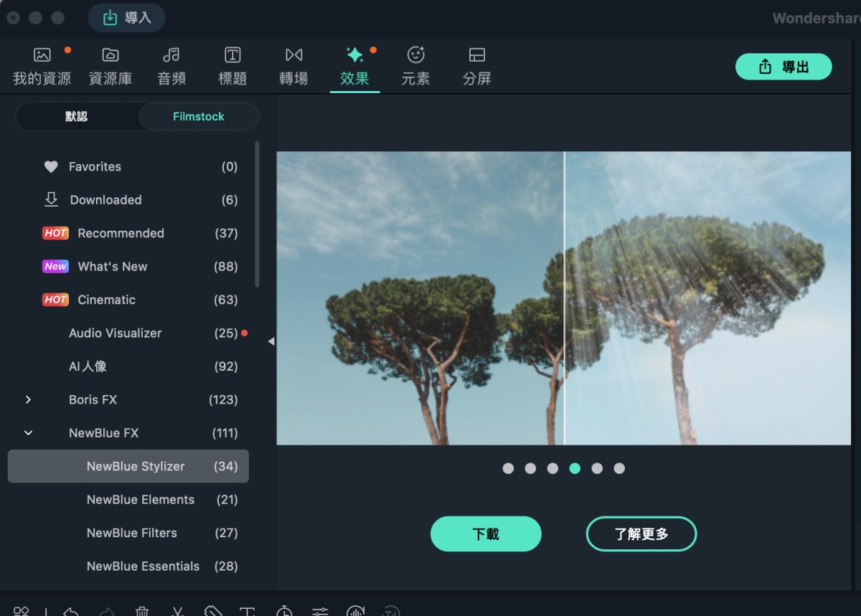
Task: Open the 元素 elements tab
Action: point(415,66)
